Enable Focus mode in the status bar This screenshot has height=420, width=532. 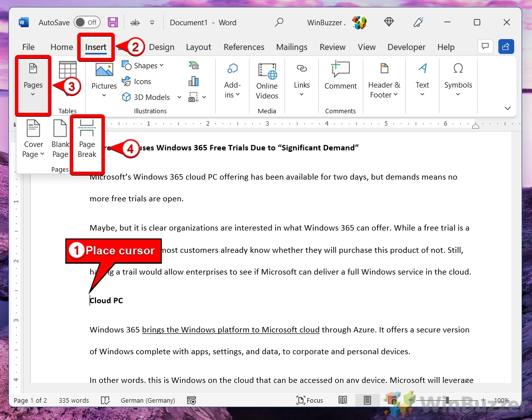tap(310, 400)
